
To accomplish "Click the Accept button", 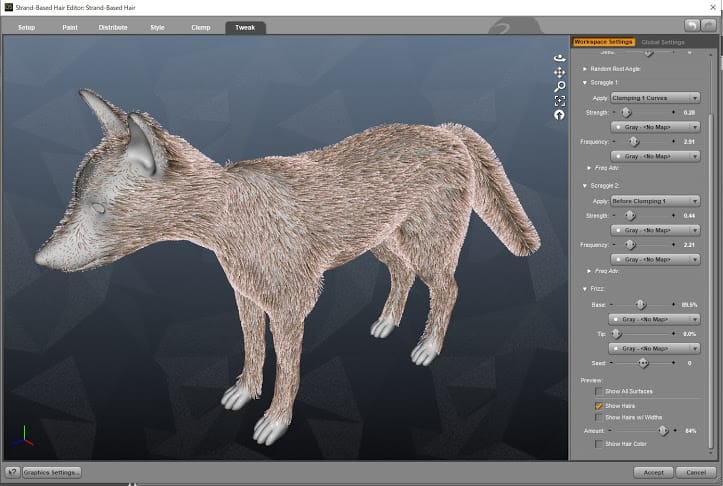I will coord(651,472).
